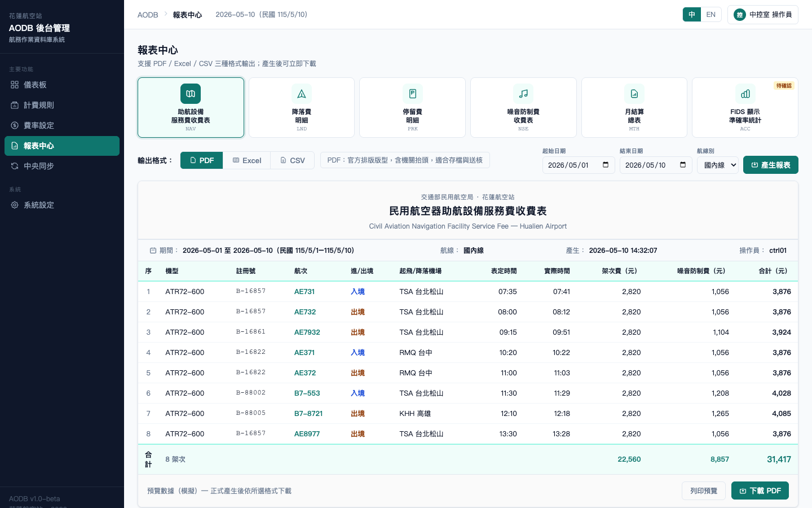Open 報表中心 in the sidebar
Screen dimensions: 812x508
(x=62, y=146)
